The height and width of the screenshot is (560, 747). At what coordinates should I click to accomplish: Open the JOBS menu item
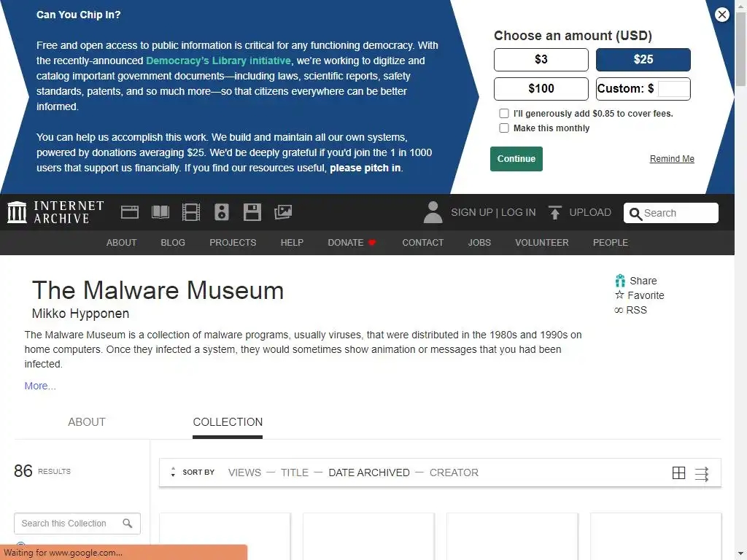click(x=479, y=243)
